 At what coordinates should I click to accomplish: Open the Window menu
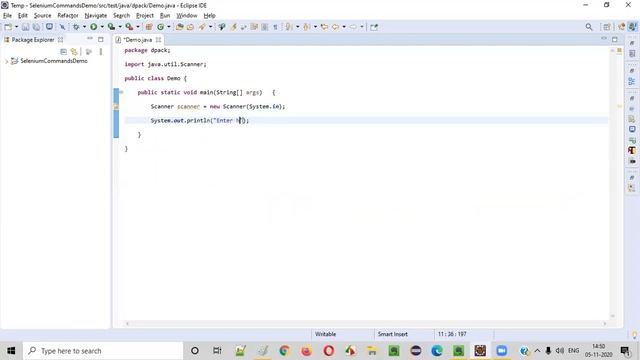point(187,16)
